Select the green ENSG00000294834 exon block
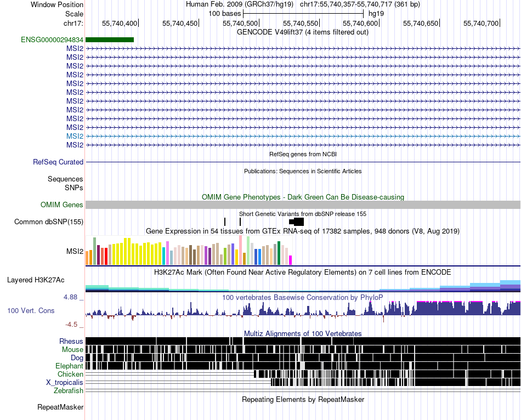The image size is (521, 420). [110, 40]
